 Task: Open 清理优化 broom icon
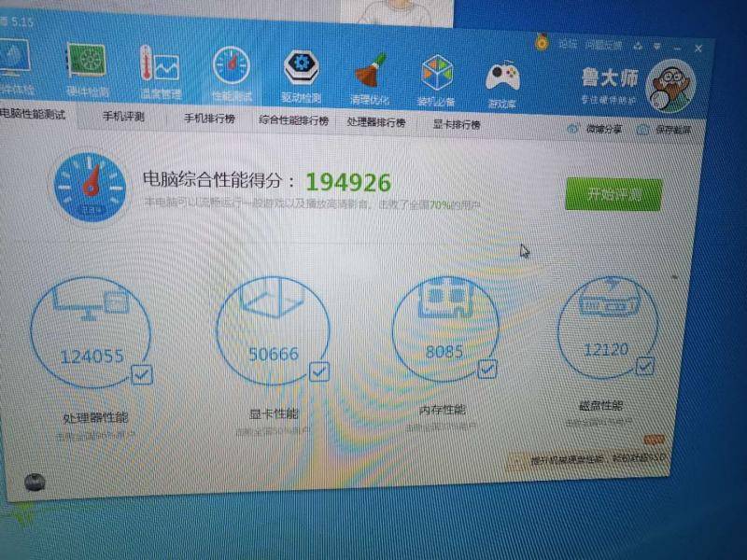coord(370,71)
